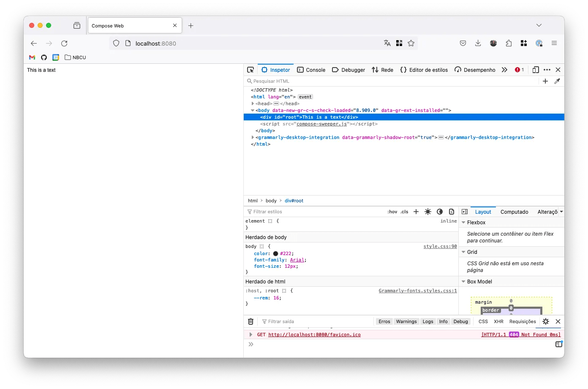Image resolution: width=588 pixels, height=389 pixels.
Task: Open translate page icon in address bar
Action: [x=387, y=43]
